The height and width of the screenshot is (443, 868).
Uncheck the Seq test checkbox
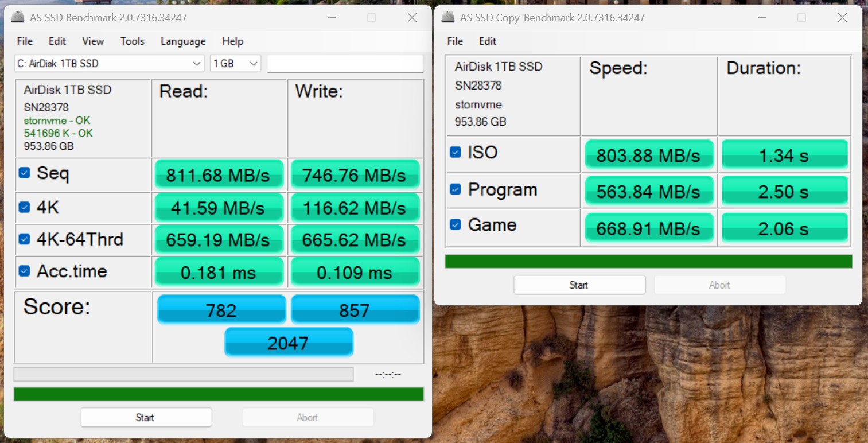coord(24,172)
